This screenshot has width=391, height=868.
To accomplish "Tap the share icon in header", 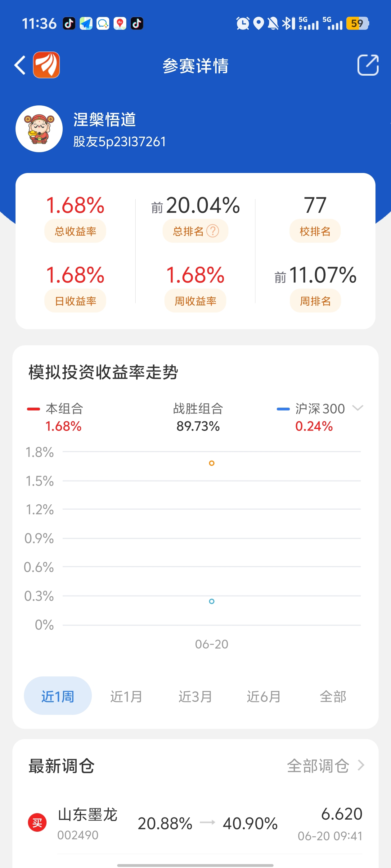I will [x=368, y=65].
